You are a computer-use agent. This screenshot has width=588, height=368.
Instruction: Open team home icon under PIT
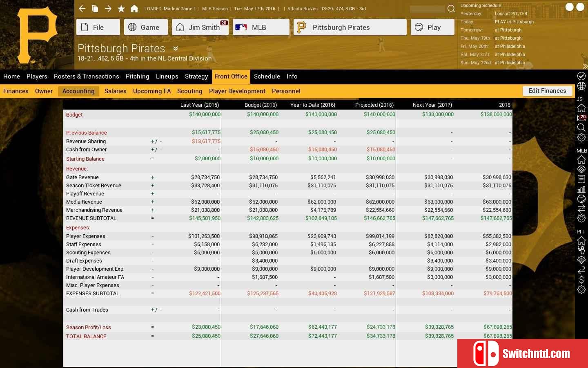click(x=581, y=240)
